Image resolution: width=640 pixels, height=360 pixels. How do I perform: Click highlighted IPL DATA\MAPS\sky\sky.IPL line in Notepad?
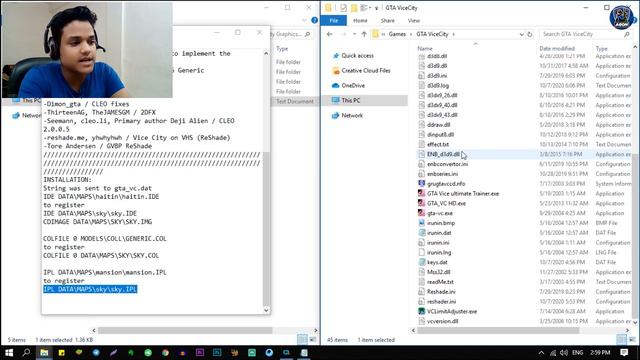90,289
